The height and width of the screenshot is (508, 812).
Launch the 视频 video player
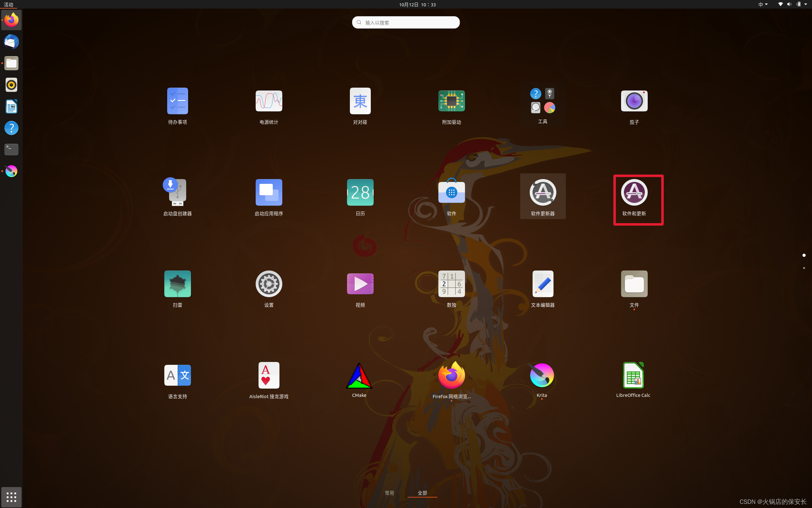[x=360, y=289]
